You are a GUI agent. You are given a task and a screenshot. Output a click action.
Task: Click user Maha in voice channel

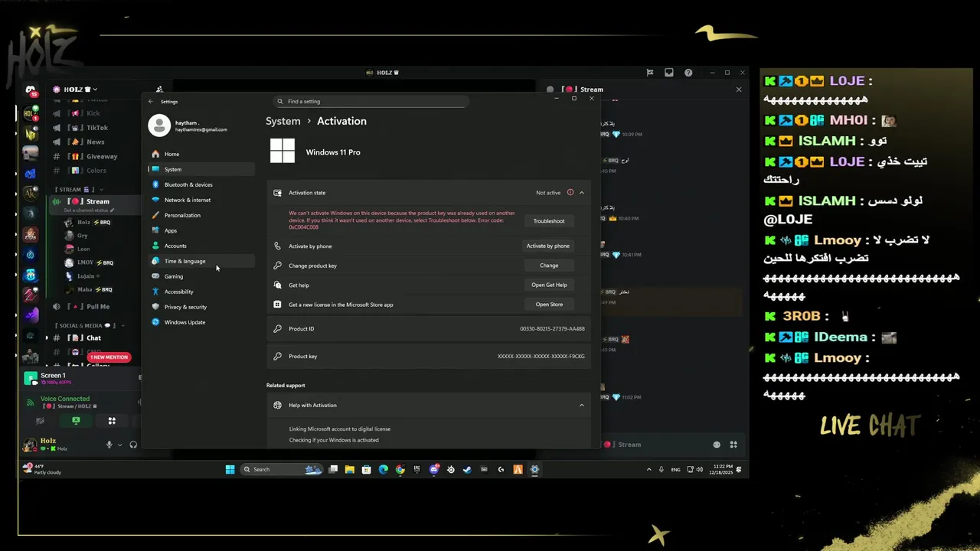(90, 290)
